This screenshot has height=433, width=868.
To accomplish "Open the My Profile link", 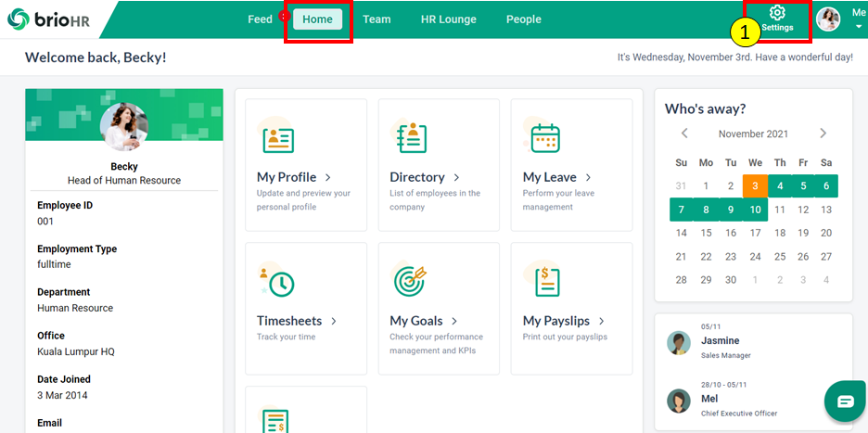I will pyautogui.click(x=287, y=177).
